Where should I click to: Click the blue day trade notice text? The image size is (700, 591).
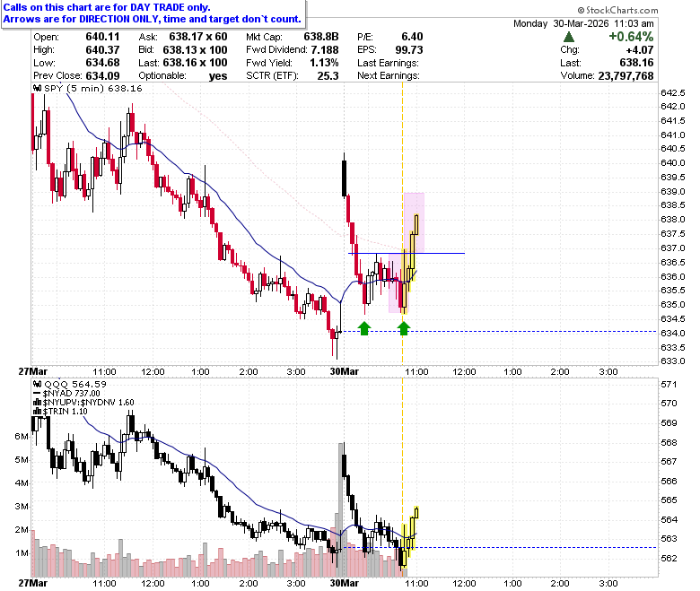click(153, 13)
